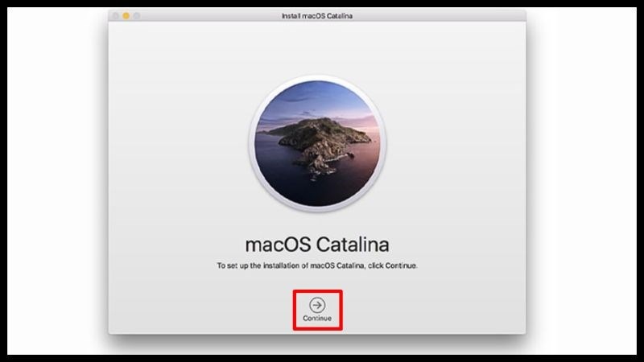Screen dimensions: 644x362
Task: Click the "macOS Catalina" heading text
Action: pos(317,245)
